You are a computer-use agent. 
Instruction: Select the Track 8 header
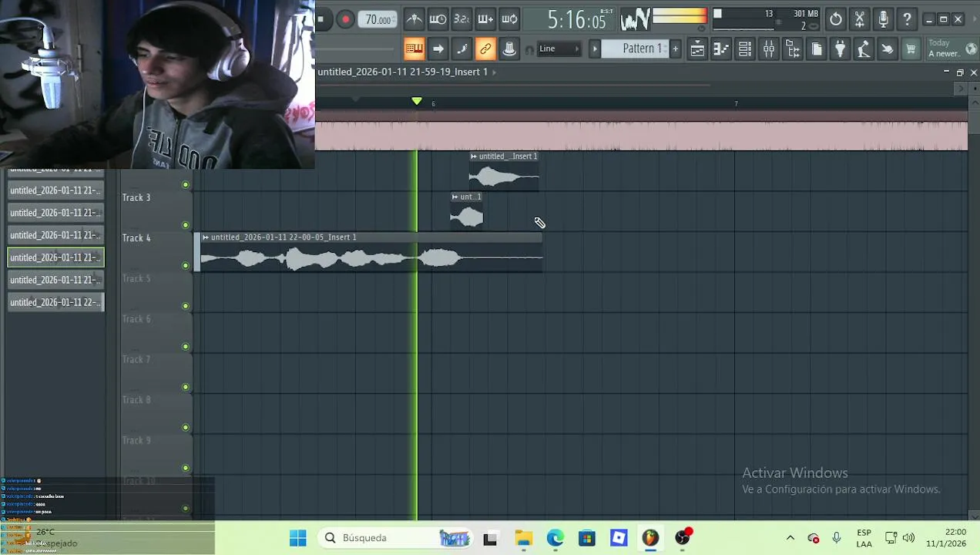click(156, 413)
